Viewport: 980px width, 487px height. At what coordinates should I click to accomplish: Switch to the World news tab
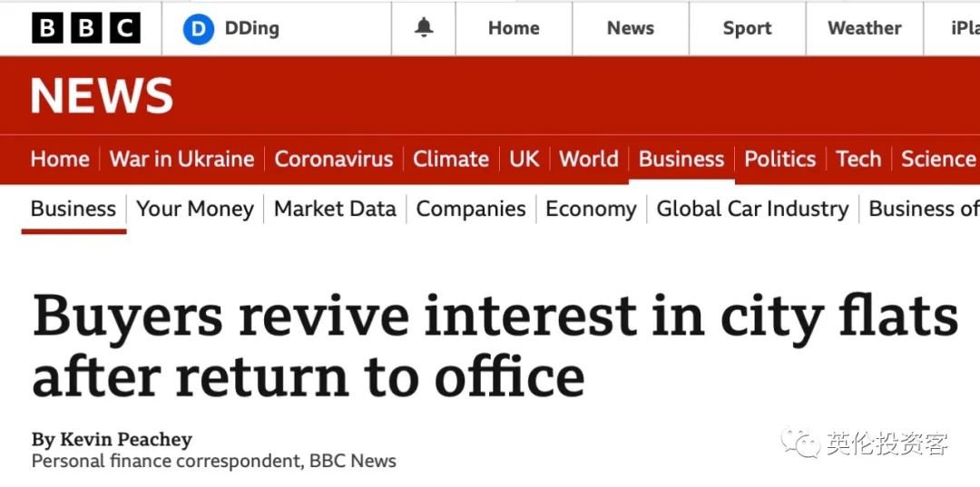(x=589, y=159)
